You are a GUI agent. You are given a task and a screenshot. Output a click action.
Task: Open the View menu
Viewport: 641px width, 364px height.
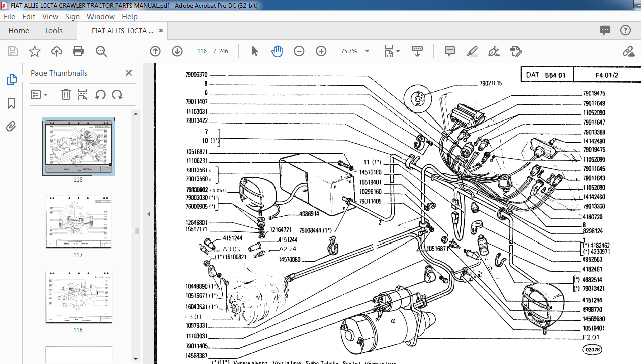click(50, 16)
